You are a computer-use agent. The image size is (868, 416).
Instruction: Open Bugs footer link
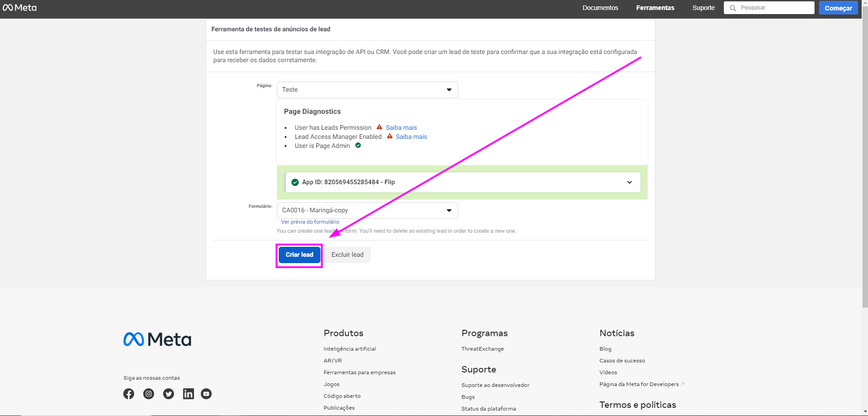pos(468,397)
